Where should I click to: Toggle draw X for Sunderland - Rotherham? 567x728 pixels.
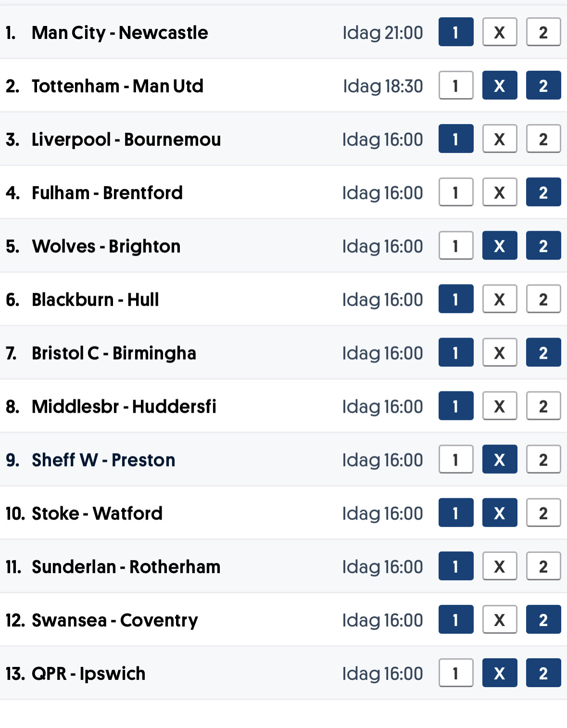point(500,566)
